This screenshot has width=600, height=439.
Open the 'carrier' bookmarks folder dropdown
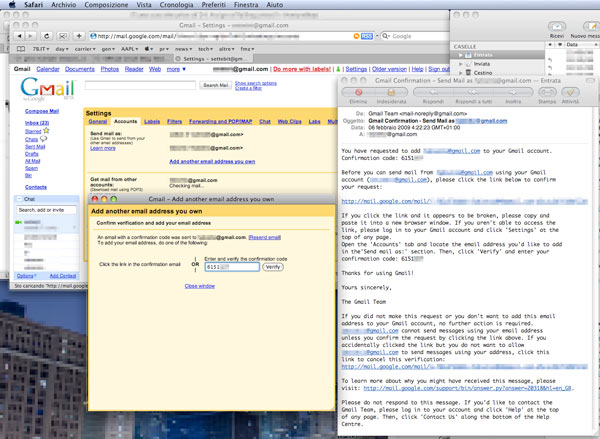tap(85, 49)
